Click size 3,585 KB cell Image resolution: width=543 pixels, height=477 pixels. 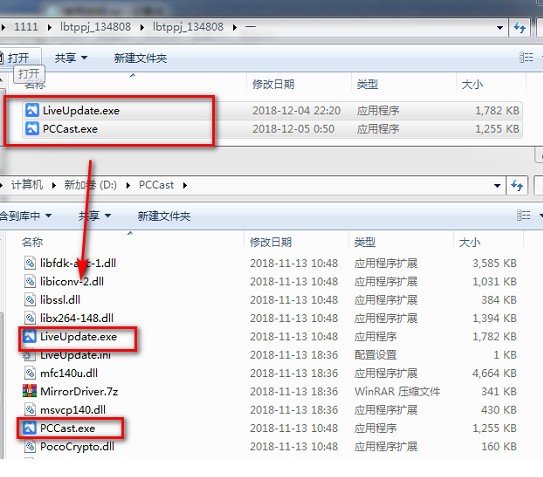click(x=494, y=263)
